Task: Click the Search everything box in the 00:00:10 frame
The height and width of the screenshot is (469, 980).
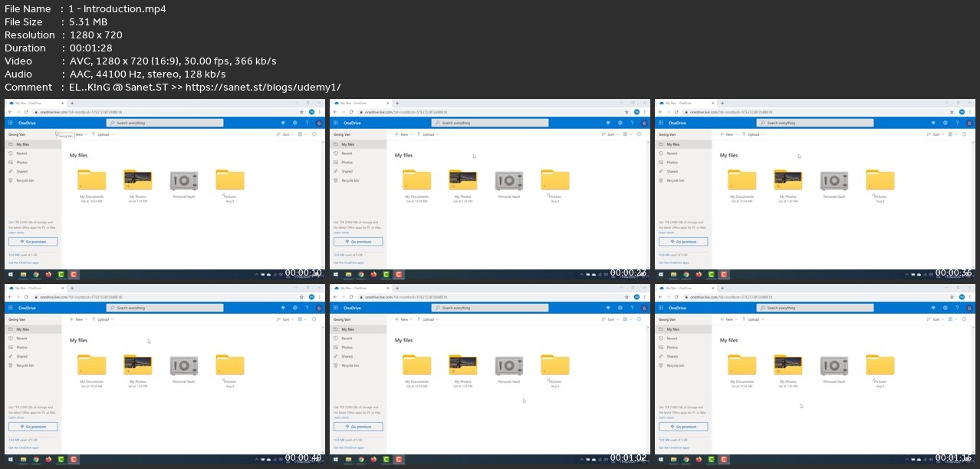Action: click(x=164, y=123)
